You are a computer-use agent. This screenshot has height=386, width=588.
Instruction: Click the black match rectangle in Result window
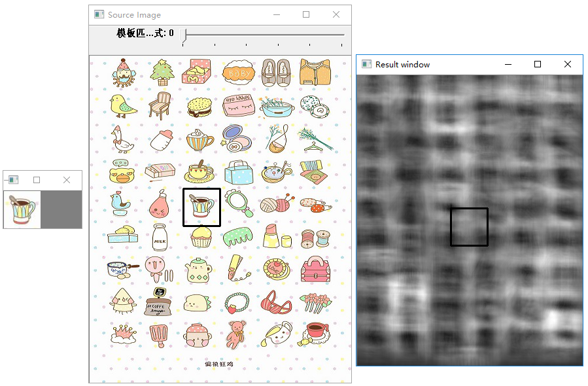469,227
